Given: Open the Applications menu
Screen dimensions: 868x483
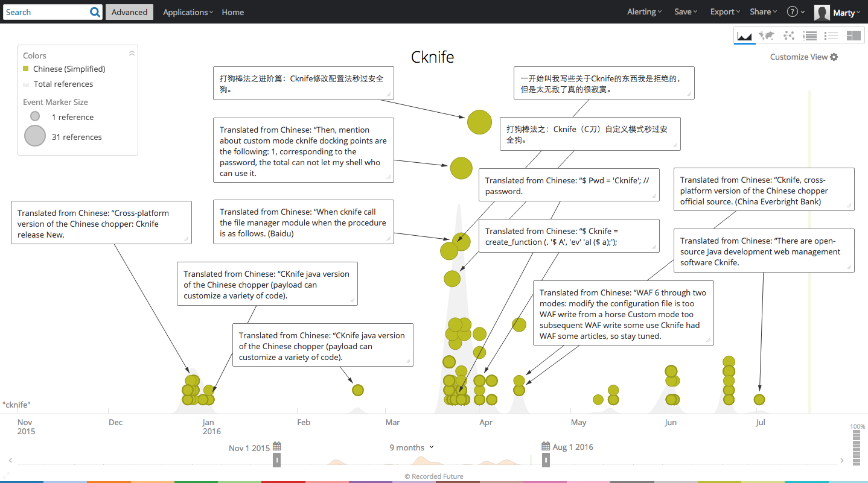Looking at the screenshot, I should (x=188, y=12).
